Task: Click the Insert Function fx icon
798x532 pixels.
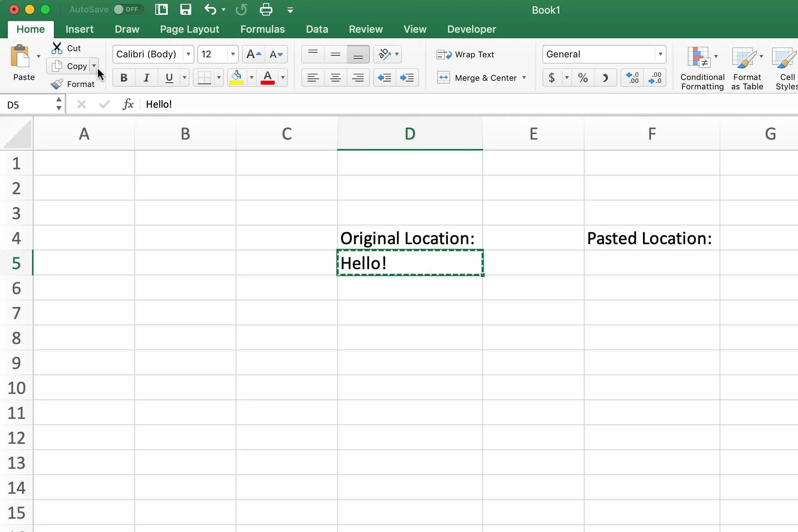Action: tap(128, 104)
